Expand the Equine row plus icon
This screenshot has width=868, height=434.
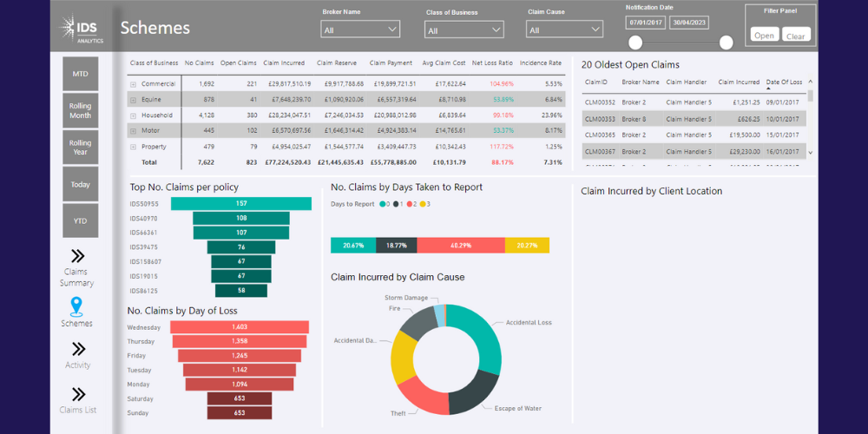[x=133, y=100]
